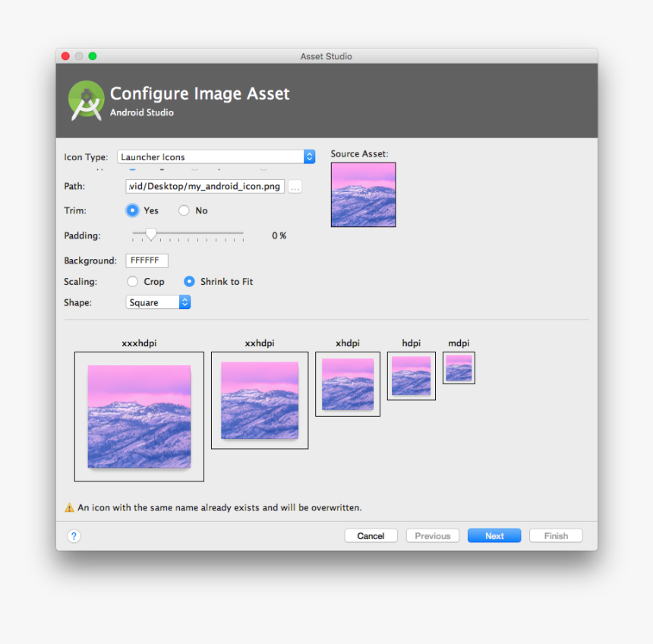The height and width of the screenshot is (644, 653).
Task: Click the Previous button
Action: coord(432,536)
